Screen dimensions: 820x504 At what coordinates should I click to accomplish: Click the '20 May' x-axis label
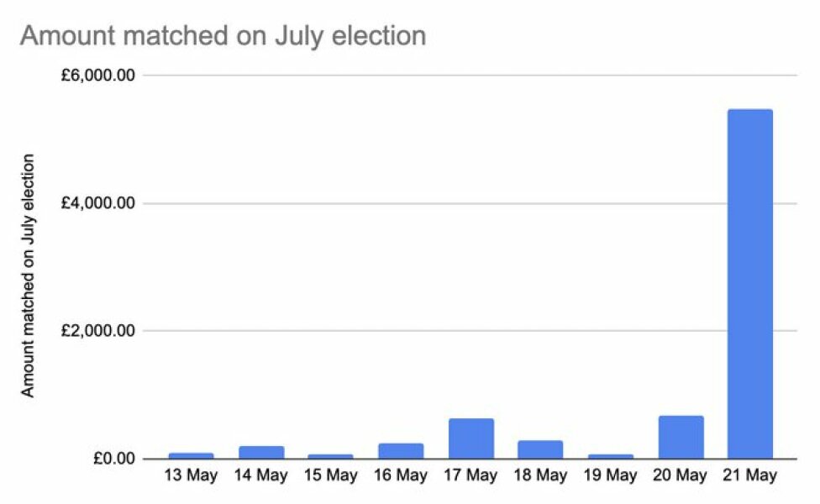tap(681, 476)
